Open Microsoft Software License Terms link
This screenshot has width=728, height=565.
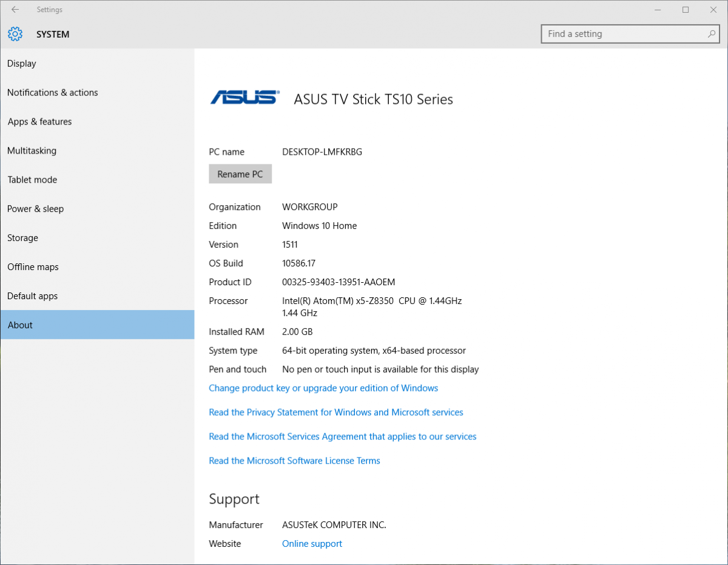294,461
